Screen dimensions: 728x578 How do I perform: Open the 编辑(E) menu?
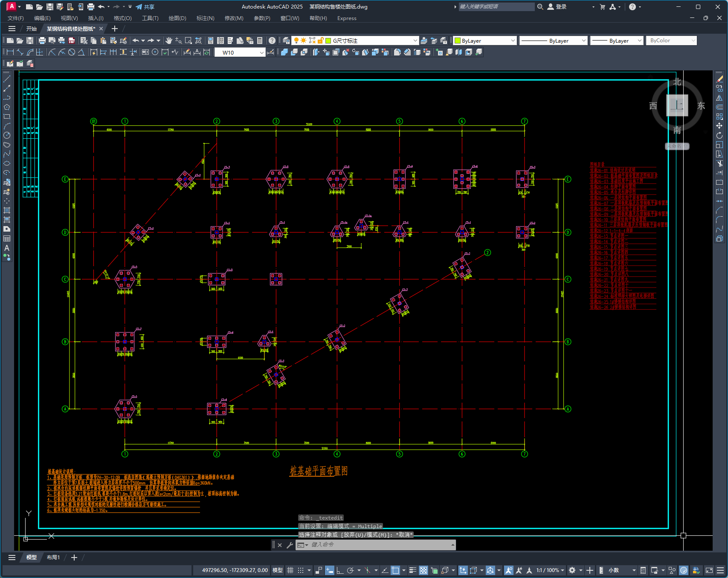coord(42,18)
